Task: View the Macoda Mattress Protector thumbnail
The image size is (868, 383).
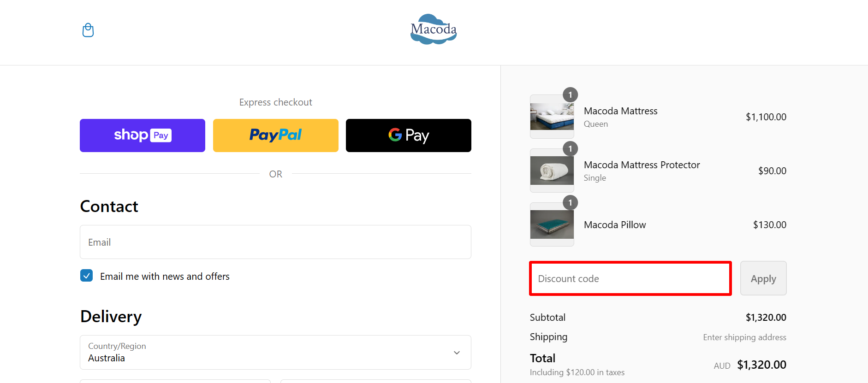Action: tap(552, 171)
